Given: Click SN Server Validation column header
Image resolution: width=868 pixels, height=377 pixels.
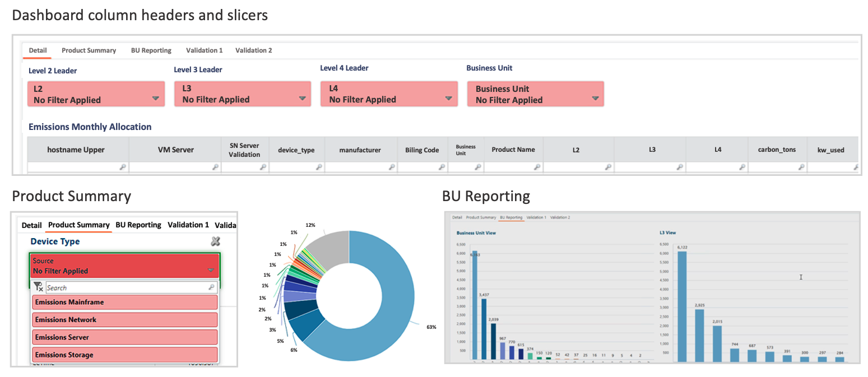Looking at the screenshot, I should click(x=245, y=150).
